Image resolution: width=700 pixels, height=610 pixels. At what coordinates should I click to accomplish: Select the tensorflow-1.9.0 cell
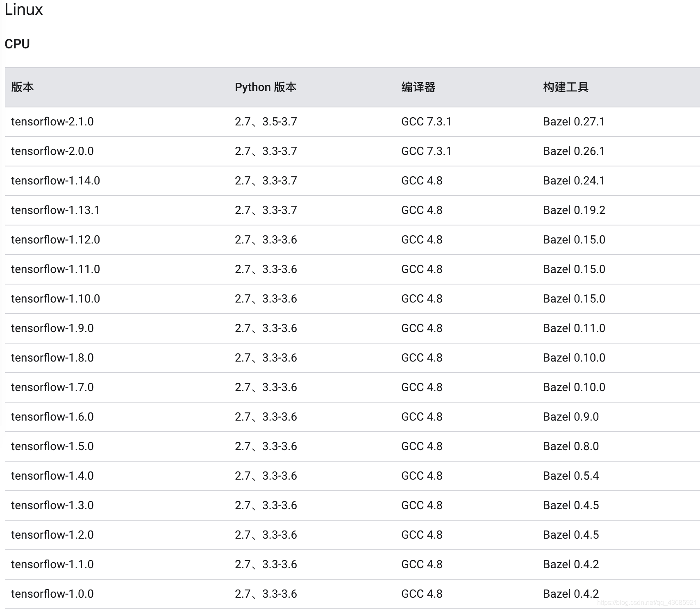[x=52, y=328]
